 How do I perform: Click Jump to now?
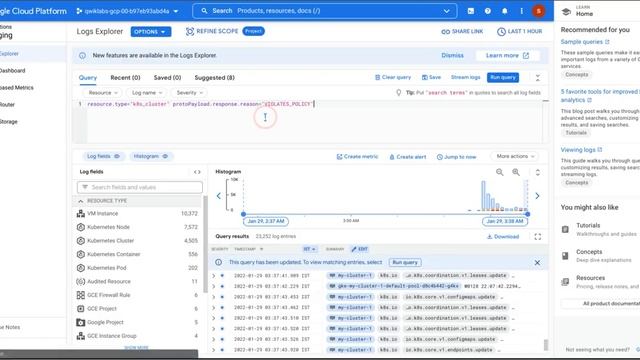click(456, 157)
